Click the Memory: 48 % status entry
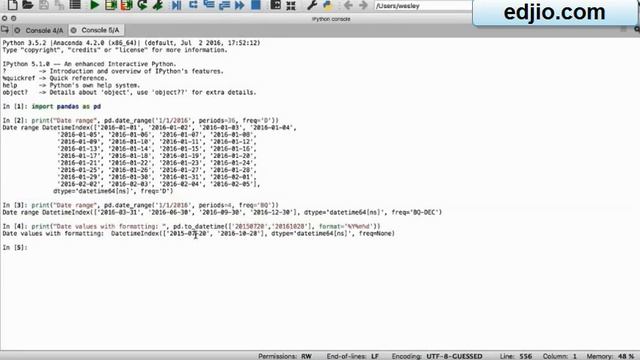640x360 pixels. 610,356
